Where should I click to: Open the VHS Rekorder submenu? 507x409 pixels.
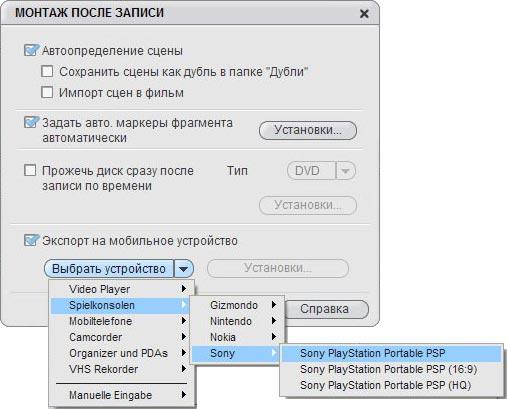click(120, 369)
